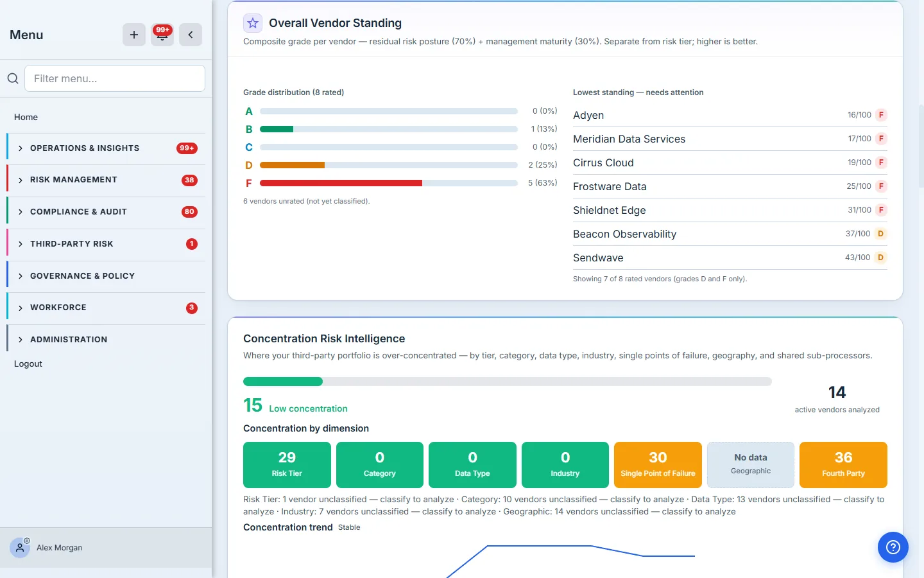Open the notifications bell with 99+ badge
This screenshot has width=924, height=578.
click(x=162, y=35)
